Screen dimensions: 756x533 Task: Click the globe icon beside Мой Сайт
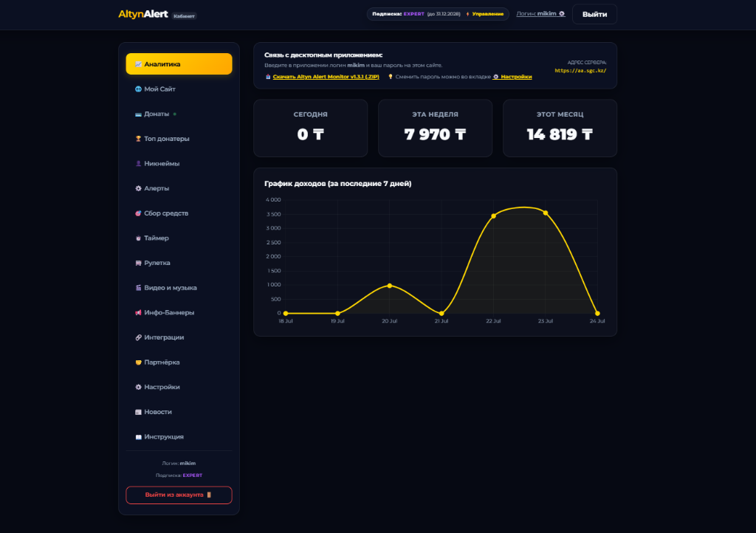(138, 89)
